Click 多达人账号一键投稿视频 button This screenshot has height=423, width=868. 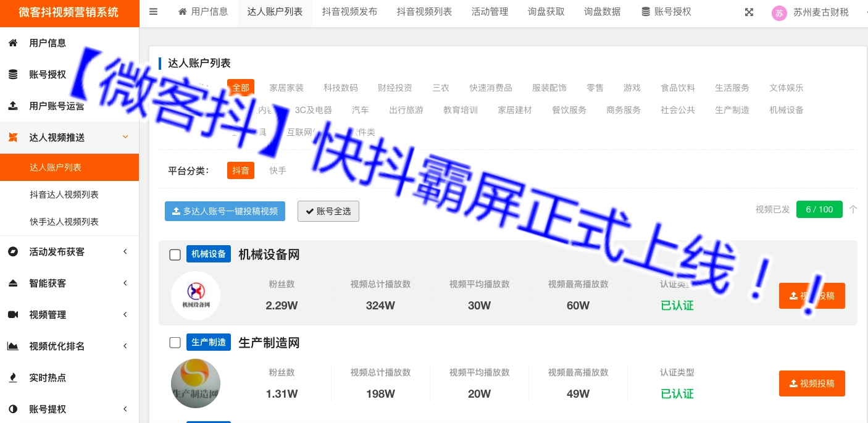coord(225,211)
